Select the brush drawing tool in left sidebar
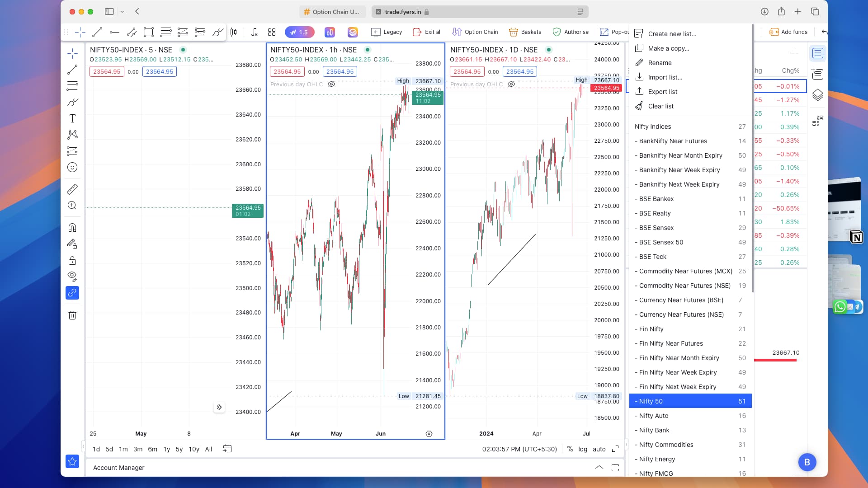Screen dimensions: 868x488 [72, 103]
